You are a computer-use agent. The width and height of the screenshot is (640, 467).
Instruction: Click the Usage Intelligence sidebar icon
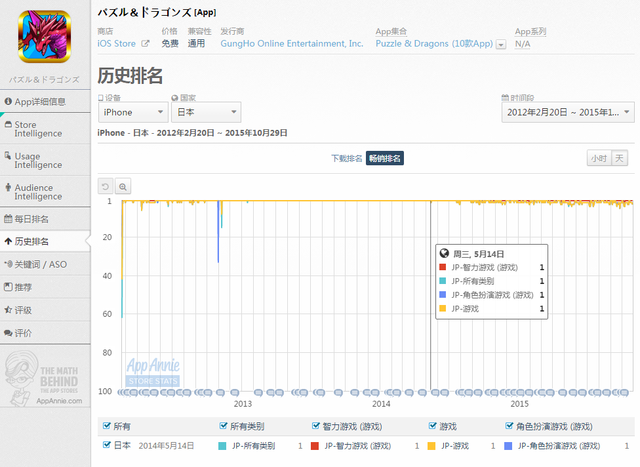tap(8, 156)
